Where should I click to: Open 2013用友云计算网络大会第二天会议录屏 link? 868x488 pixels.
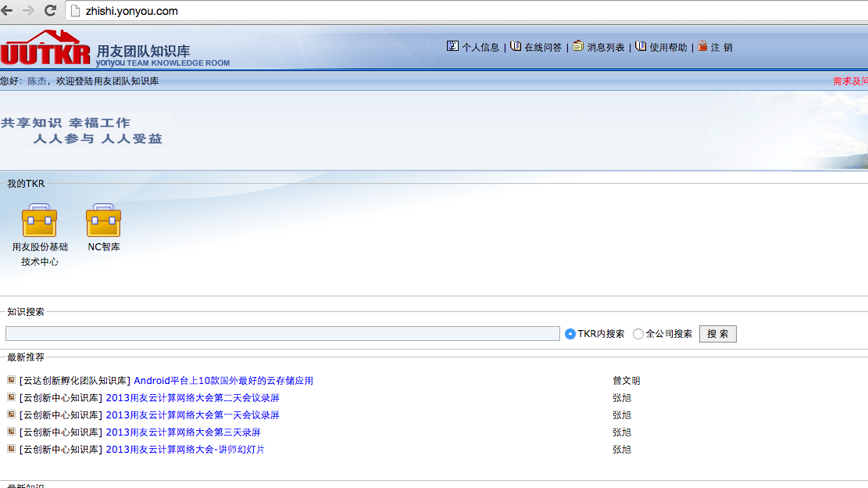pyautogui.click(x=193, y=398)
